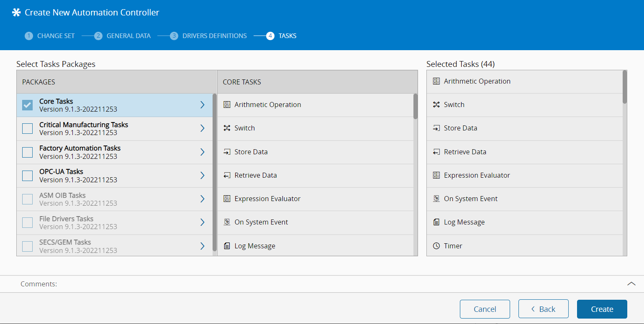Click the Store Data icon in Core Tasks
Screen dimensions: 644x324
(227, 152)
